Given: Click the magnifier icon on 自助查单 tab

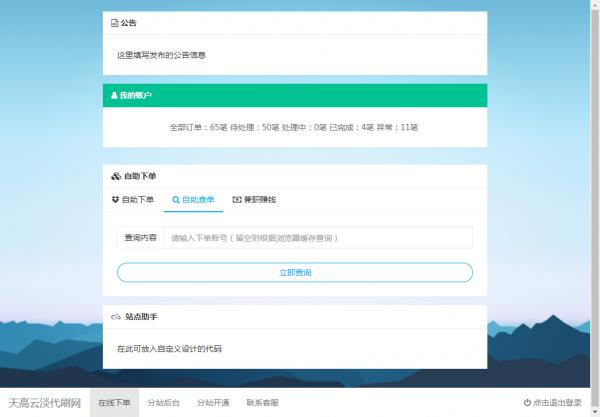Looking at the screenshot, I should 176,200.
